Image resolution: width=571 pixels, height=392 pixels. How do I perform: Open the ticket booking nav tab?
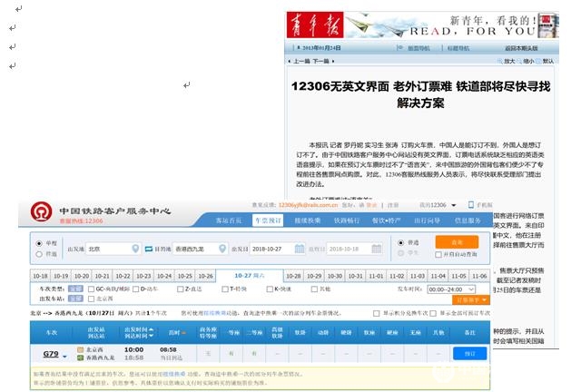click(x=268, y=220)
